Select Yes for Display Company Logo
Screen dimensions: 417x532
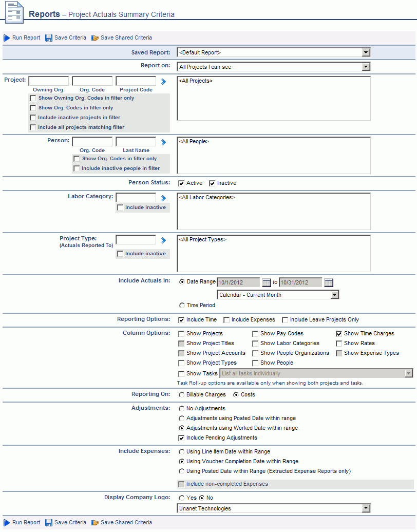pyautogui.click(x=181, y=498)
